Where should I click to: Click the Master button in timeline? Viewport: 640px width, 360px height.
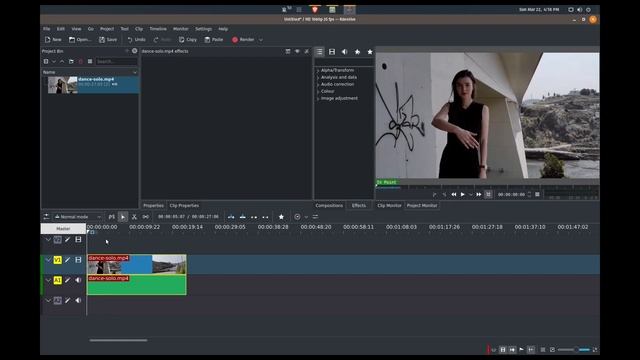coord(63,229)
